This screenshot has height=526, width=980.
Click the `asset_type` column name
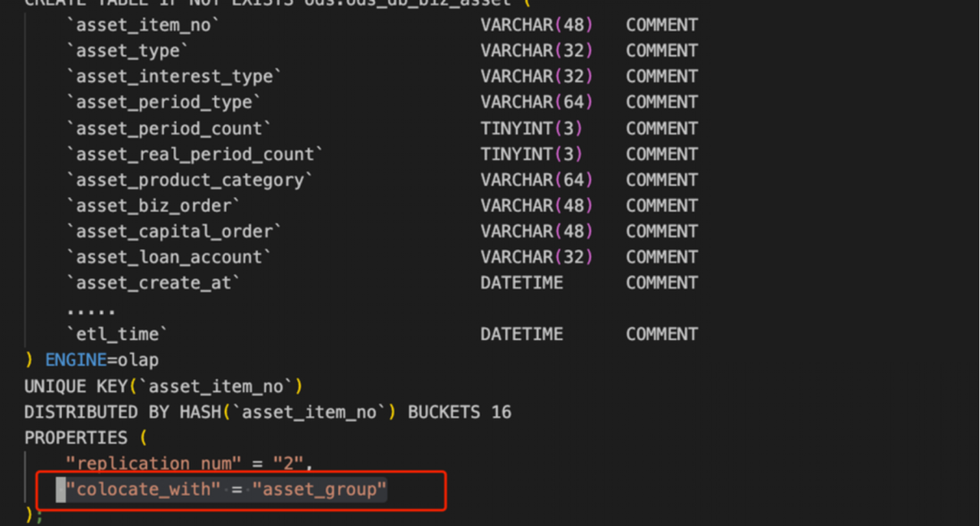click(x=127, y=51)
